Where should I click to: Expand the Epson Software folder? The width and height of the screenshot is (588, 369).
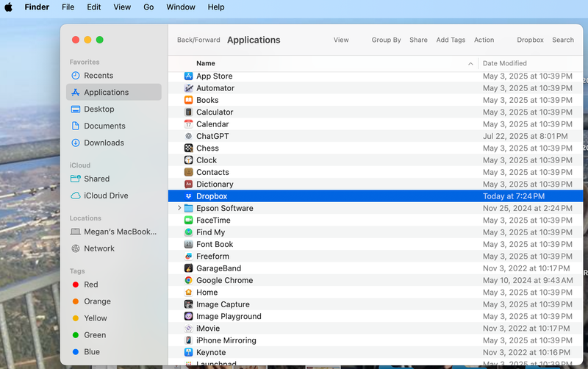179,208
